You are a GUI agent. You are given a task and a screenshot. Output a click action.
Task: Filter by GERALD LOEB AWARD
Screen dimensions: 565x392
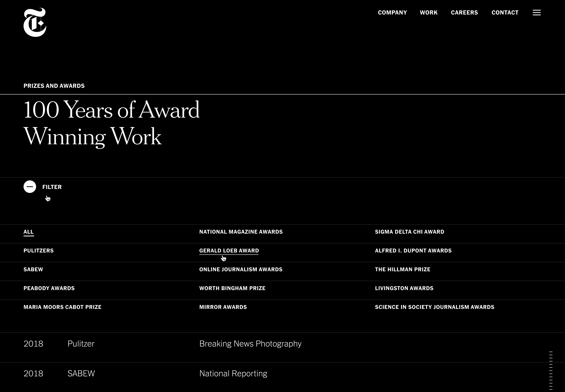[x=229, y=250]
